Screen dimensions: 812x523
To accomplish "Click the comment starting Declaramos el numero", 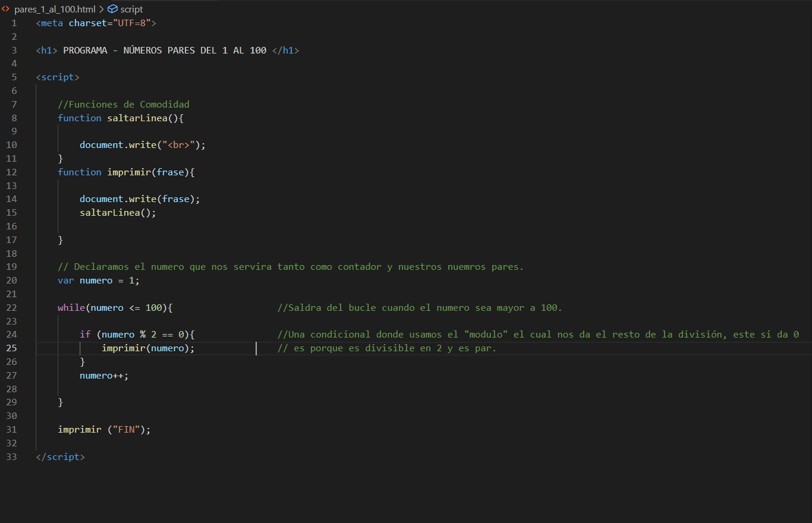I will 291,267.
